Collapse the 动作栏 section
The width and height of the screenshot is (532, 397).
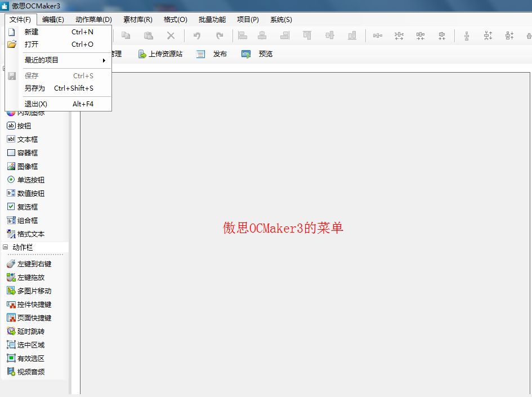(5, 247)
